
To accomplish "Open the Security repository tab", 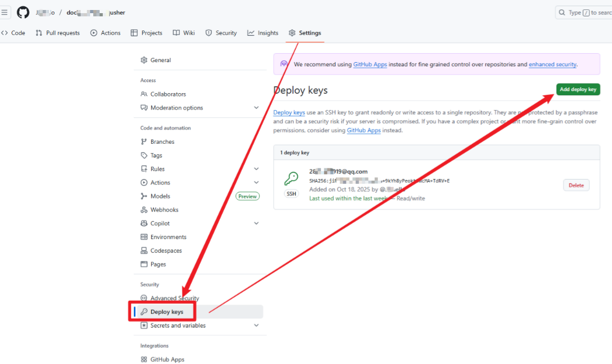I will click(x=221, y=33).
